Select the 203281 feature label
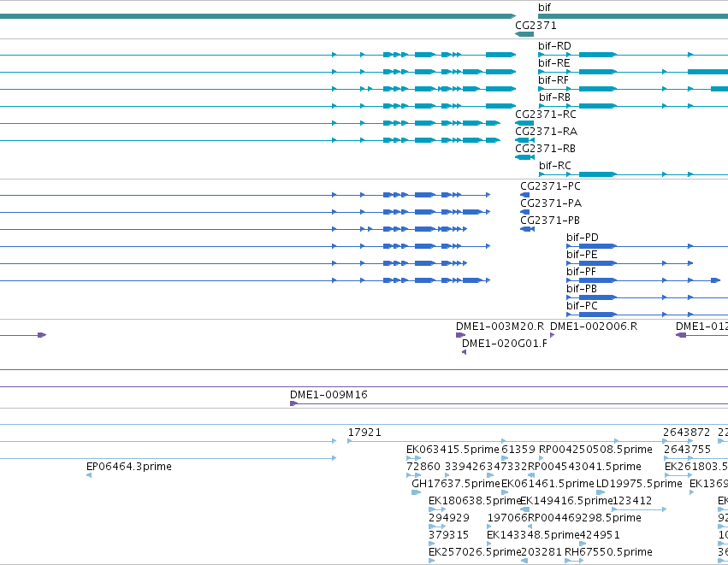The width and height of the screenshot is (728, 565). pyautogui.click(x=542, y=552)
